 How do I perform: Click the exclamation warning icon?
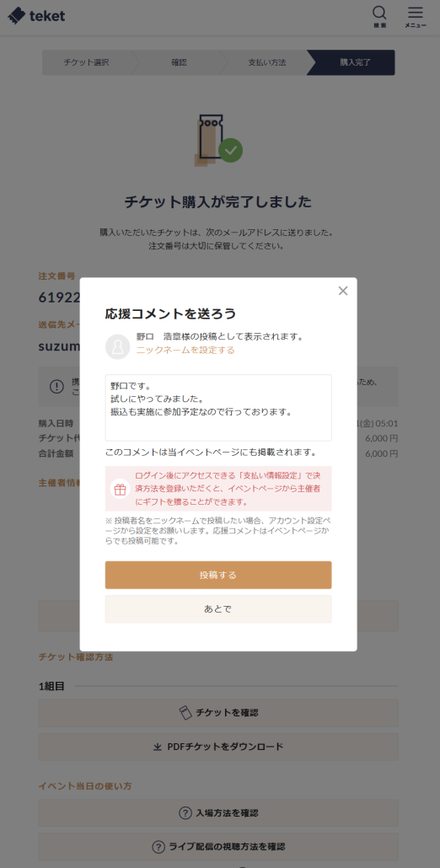pyautogui.click(x=57, y=387)
